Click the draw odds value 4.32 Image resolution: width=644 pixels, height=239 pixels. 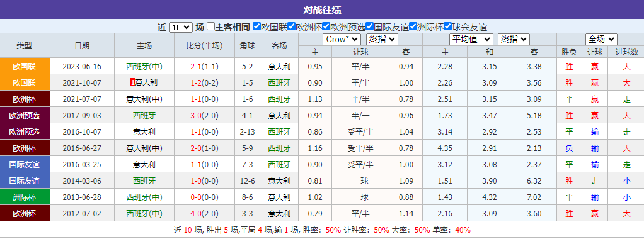pos(490,197)
